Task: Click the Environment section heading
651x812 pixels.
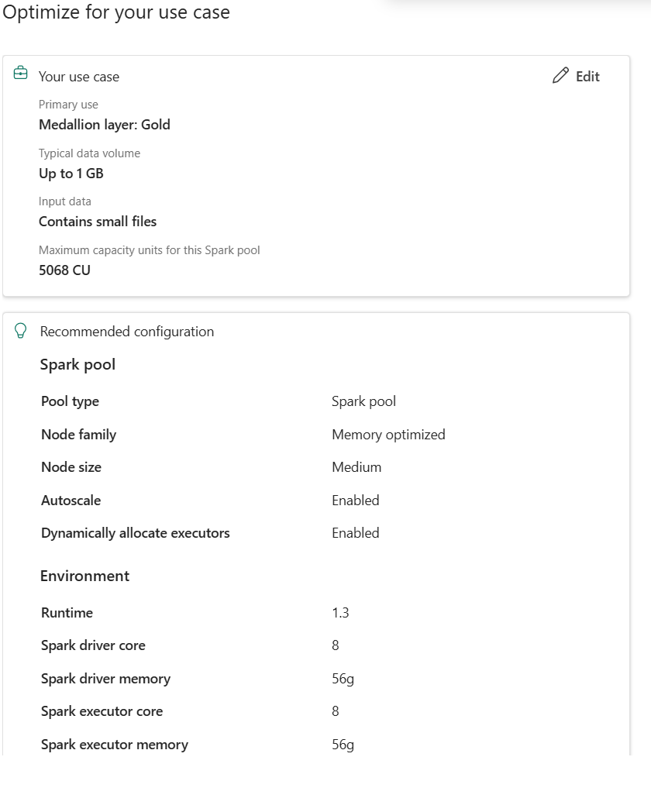Action: (84, 576)
